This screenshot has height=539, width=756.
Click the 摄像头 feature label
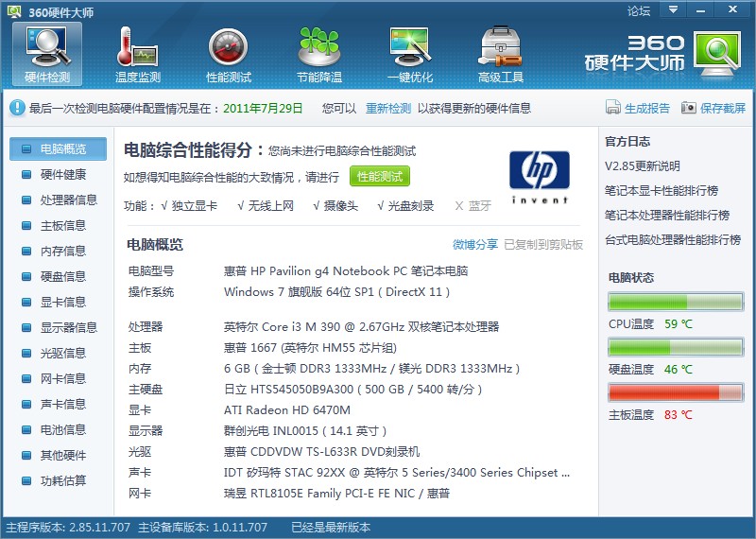click(341, 206)
